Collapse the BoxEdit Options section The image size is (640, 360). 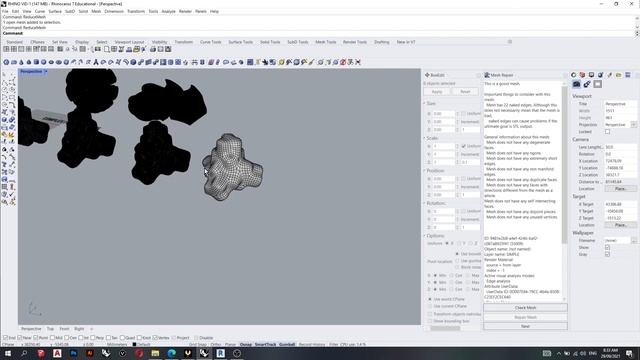(x=424, y=236)
